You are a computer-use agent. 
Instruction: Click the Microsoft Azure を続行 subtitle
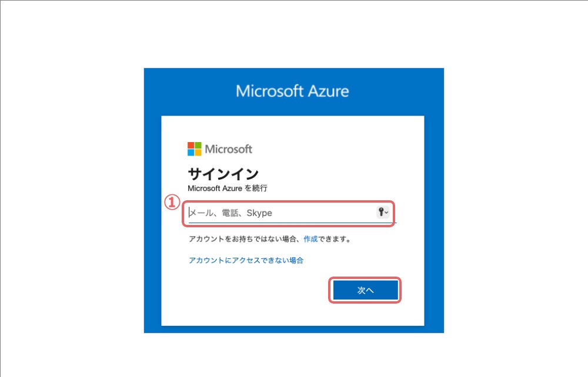(x=227, y=188)
